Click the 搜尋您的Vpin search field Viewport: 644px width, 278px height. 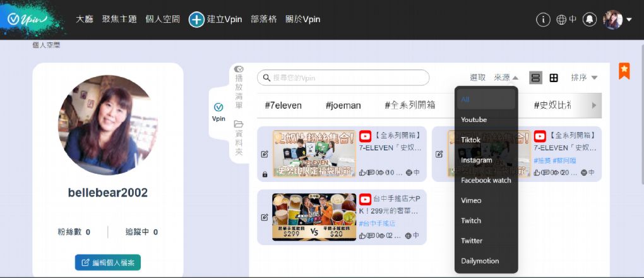(x=343, y=78)
